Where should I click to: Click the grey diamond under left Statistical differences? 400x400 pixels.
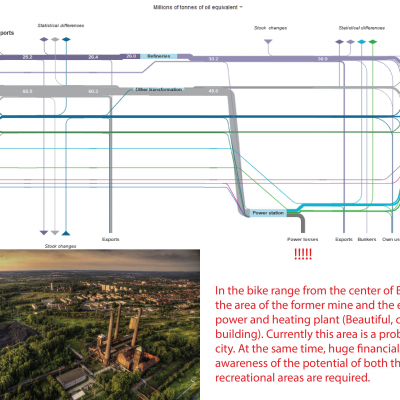55,39
